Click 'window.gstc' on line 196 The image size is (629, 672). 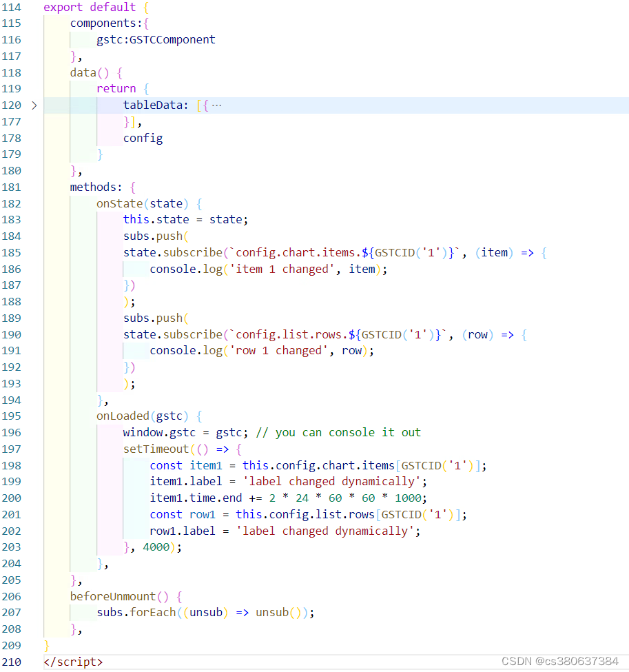tap(159, 432)
